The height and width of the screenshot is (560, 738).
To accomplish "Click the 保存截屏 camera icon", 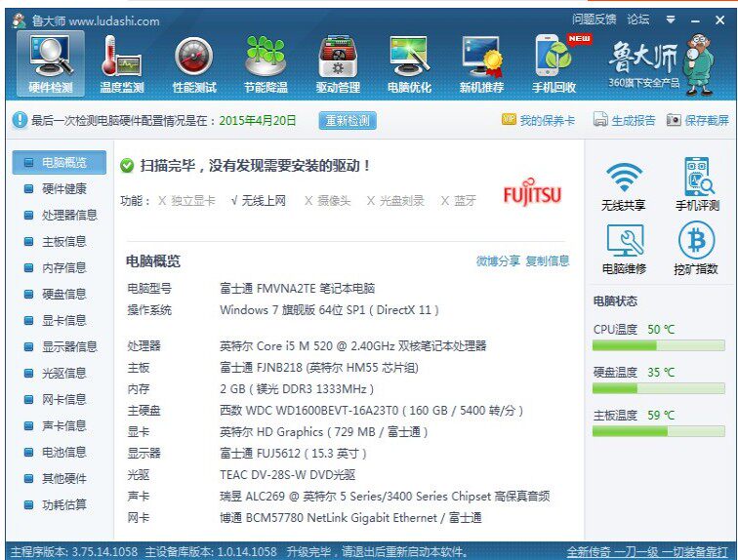I will (x=674, y=120).
